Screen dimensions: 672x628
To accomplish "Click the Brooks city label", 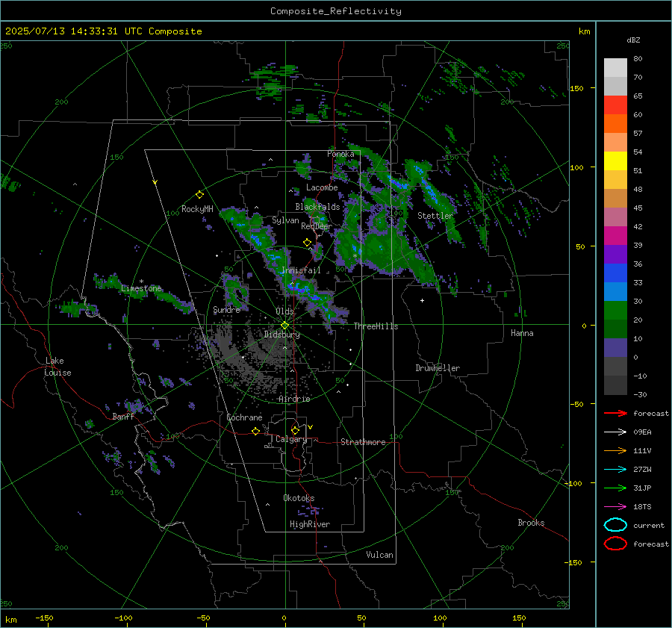I will click(531, 523).
